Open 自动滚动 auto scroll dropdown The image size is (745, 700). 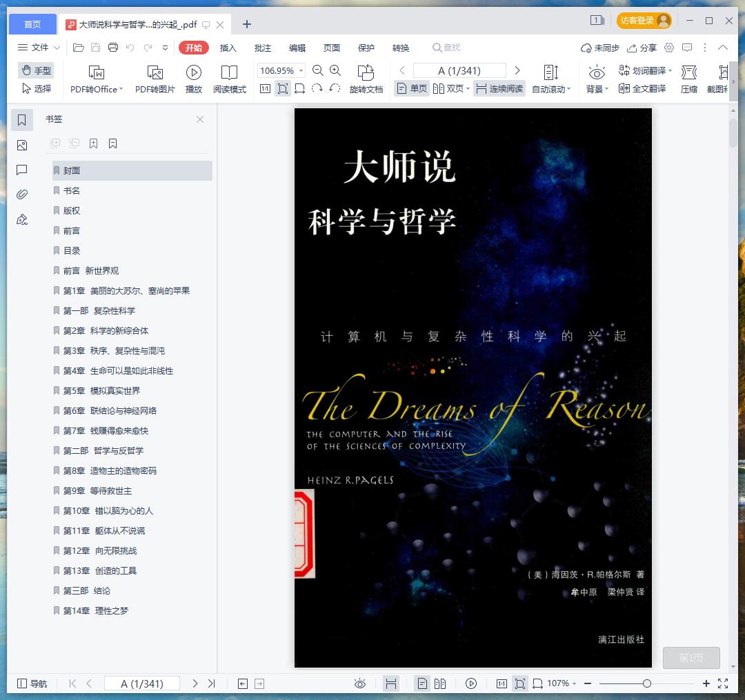[550, 79]
